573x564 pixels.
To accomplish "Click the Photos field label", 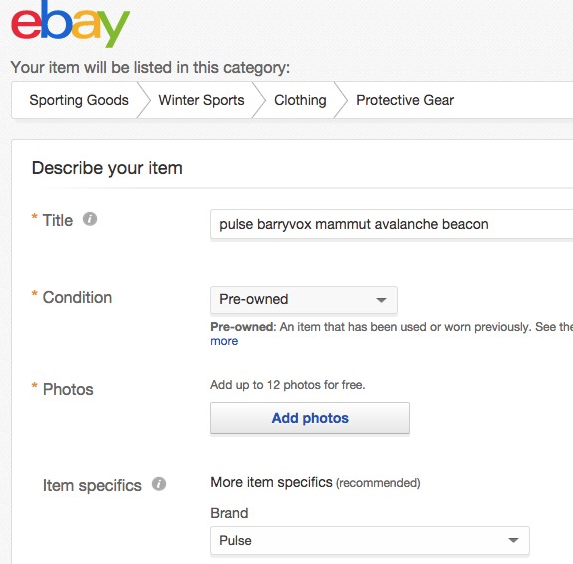I will coord(68,389).
